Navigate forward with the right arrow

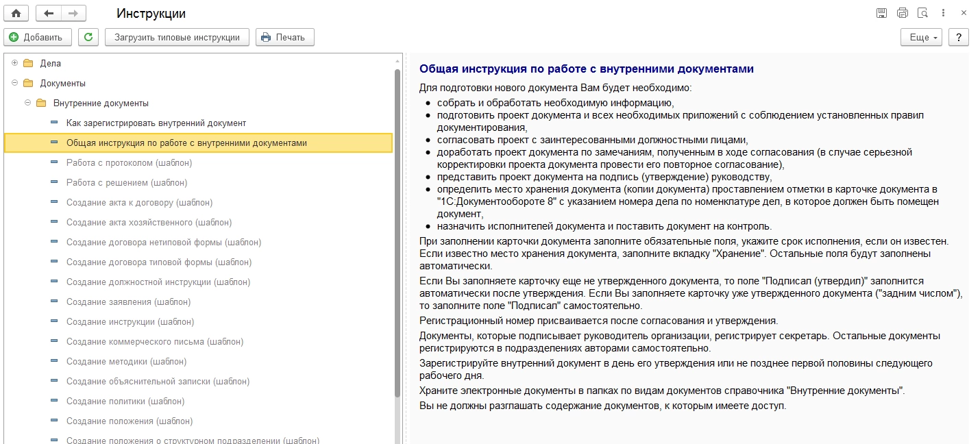pyautogui.click(x=73, y=13)
